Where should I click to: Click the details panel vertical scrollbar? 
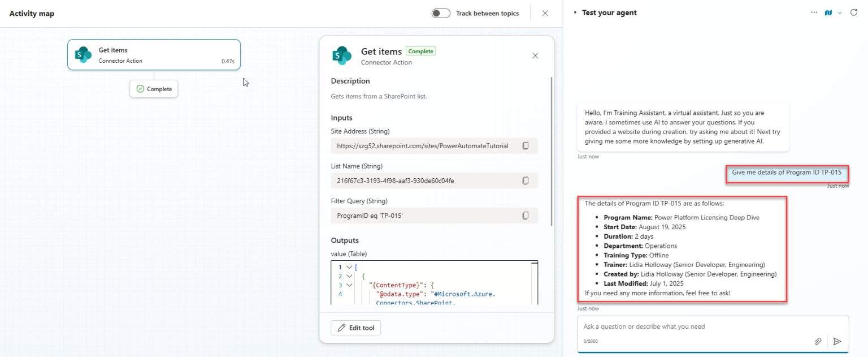coord(551,152)
